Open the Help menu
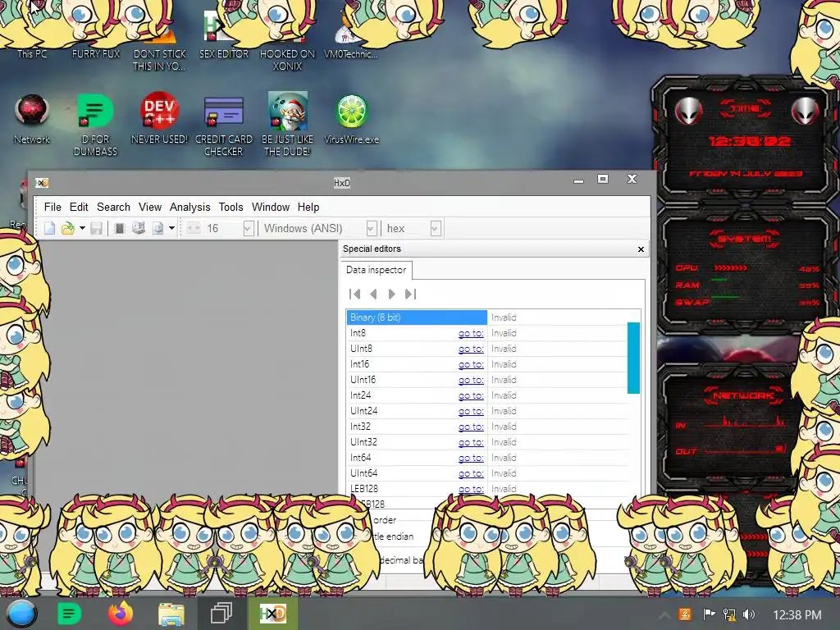The image size is (840, 630). [x=308, y=207]
